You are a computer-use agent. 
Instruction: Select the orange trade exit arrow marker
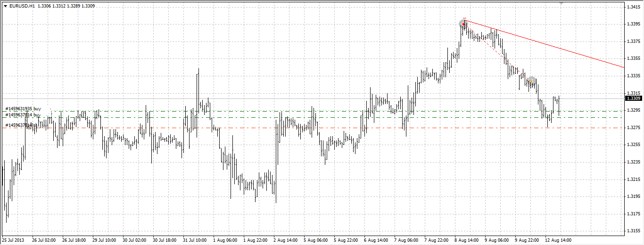point(532,81)
